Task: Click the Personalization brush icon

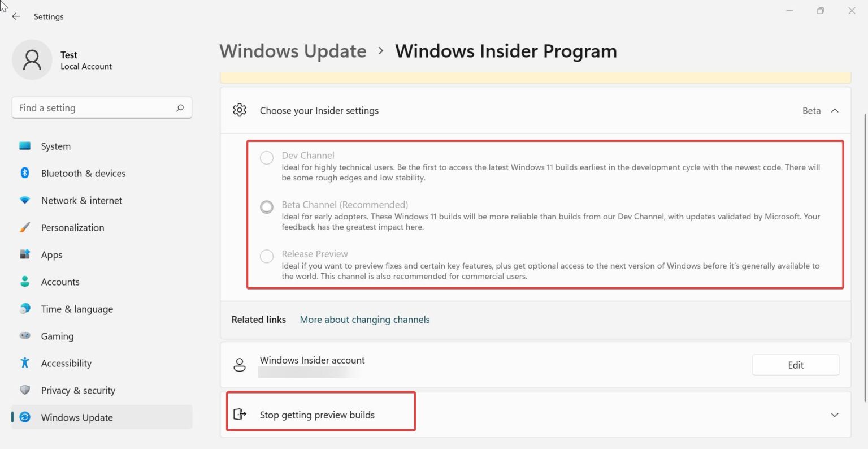Action: (25, 227)
